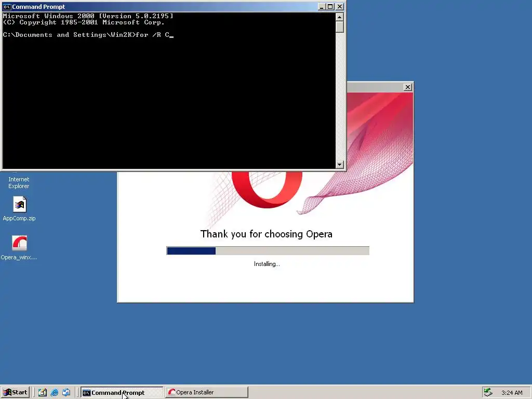This screenshot has height=399, width=532.
Task: Select the Opera_winx desktop installer icon
Action: coord(19,248)
